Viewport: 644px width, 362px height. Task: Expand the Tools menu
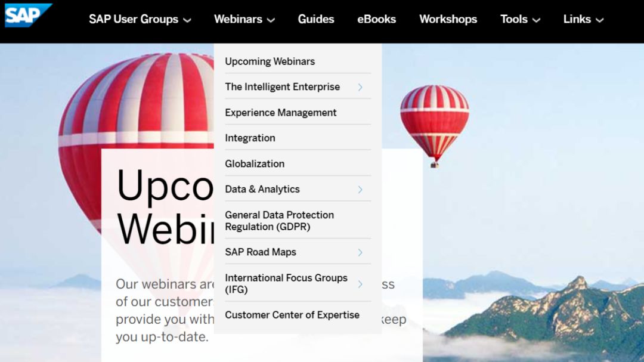pos(520,19)
